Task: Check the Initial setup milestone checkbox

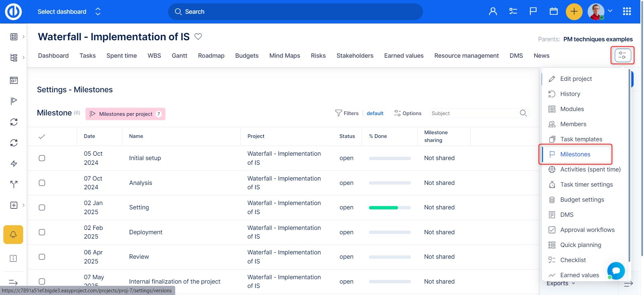Action: pyautogui.click(x=42, y=158)
